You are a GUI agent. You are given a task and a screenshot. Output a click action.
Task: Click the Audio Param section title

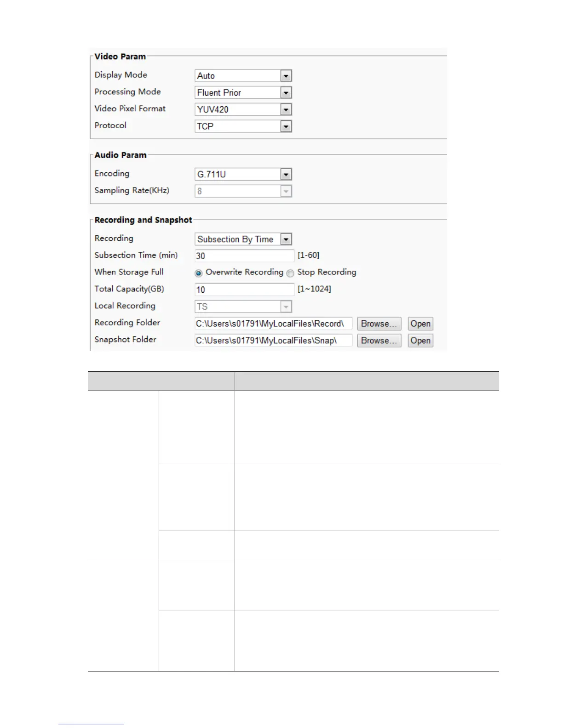[x=121, y=155]
